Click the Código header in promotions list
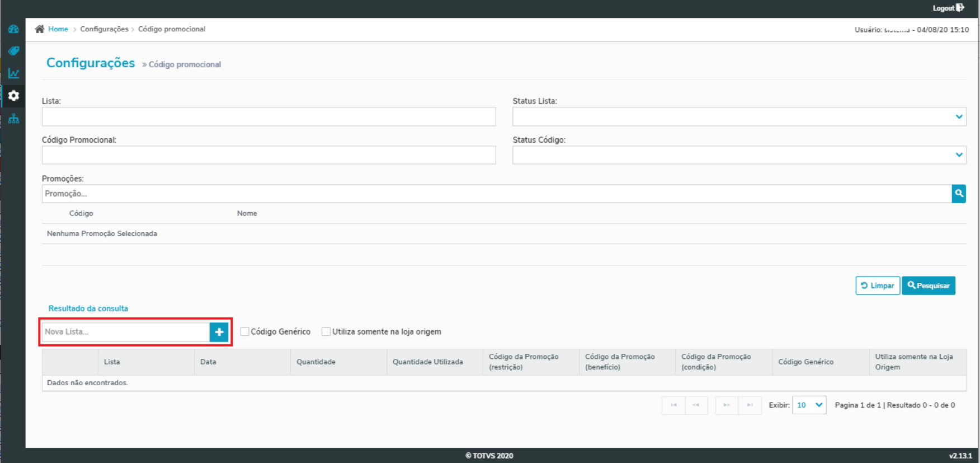Viewport: 980px width, 463px height. (x=81, y=213)
